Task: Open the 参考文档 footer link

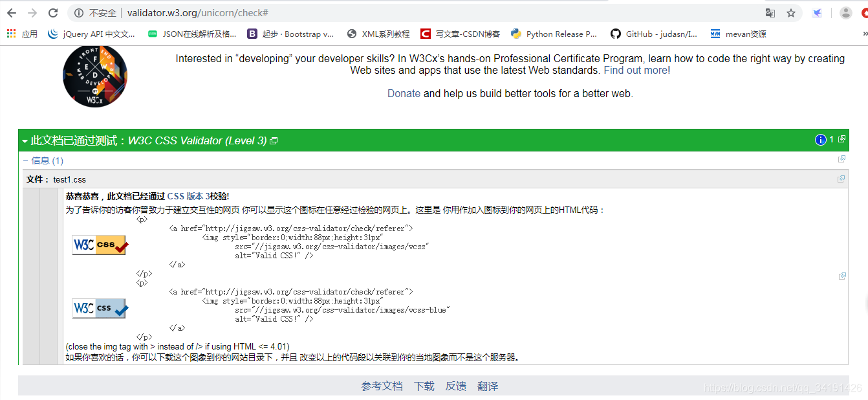Action: point(382,386)
